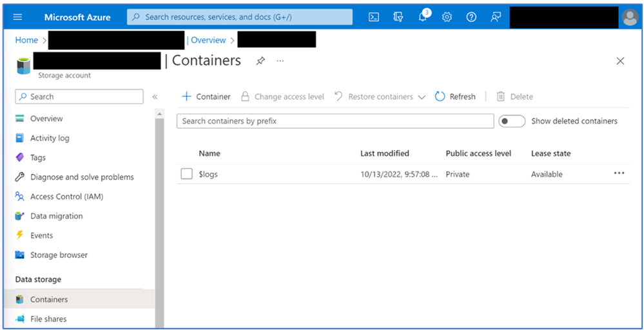Screen dimensions: 644x330
Task: Open the ellipsis menu beside the pin icon
Action: [x=280, y=61]
